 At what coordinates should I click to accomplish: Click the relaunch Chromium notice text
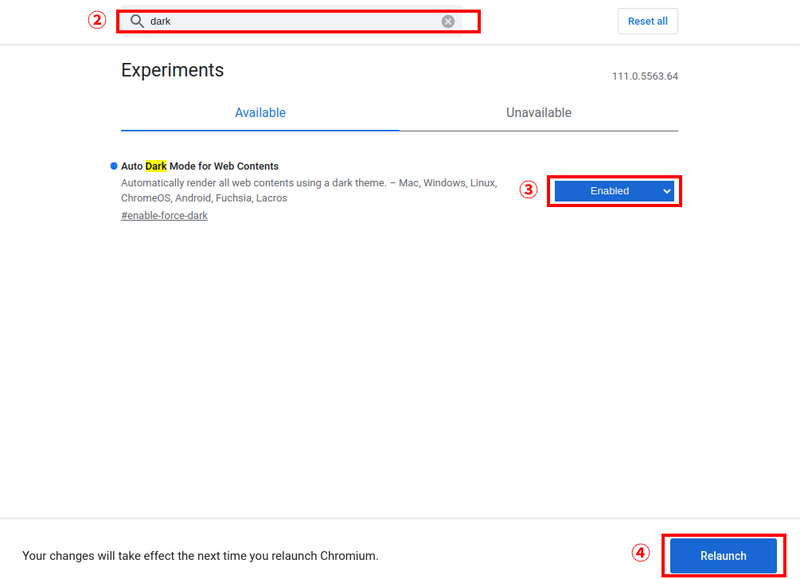200,556
